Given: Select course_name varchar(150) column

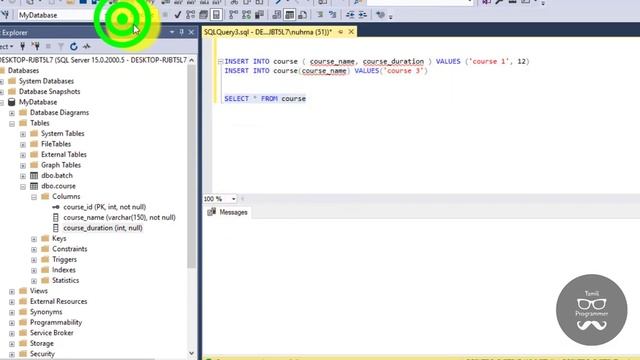Looking at the screenshot, I should point(119,218).
